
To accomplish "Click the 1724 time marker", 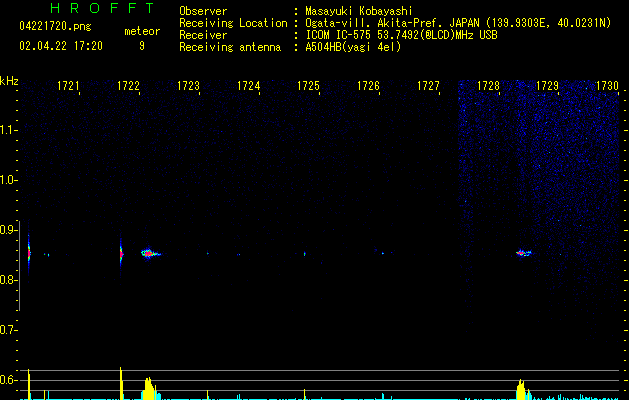I will point(248,86).
